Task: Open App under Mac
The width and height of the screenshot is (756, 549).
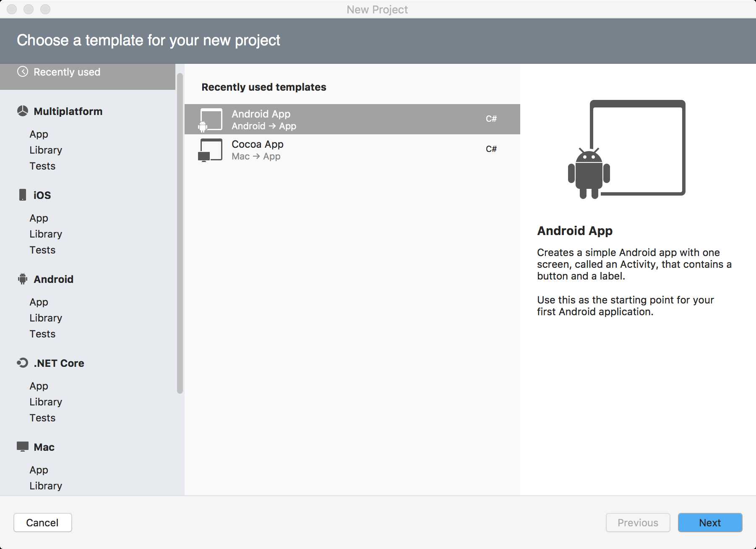Action: (x=39, y=470)
